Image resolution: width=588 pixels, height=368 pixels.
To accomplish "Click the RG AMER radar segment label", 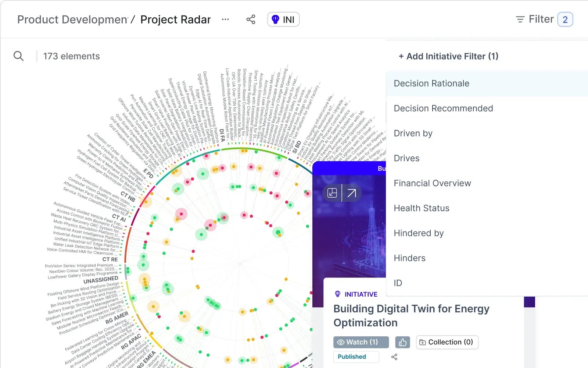I will click(116, 317).
